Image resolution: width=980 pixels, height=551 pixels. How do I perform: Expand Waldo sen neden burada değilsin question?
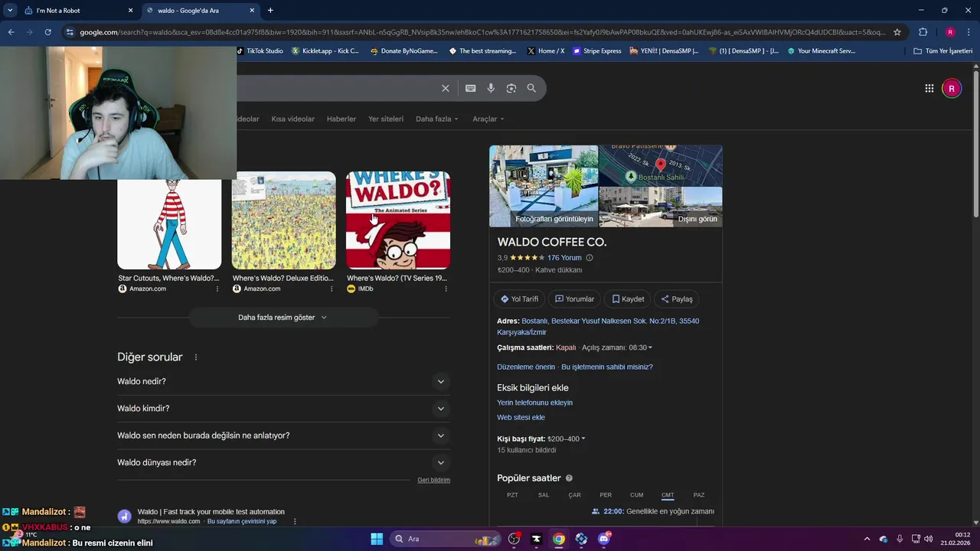pyautogui.click(x=283, y=435)
